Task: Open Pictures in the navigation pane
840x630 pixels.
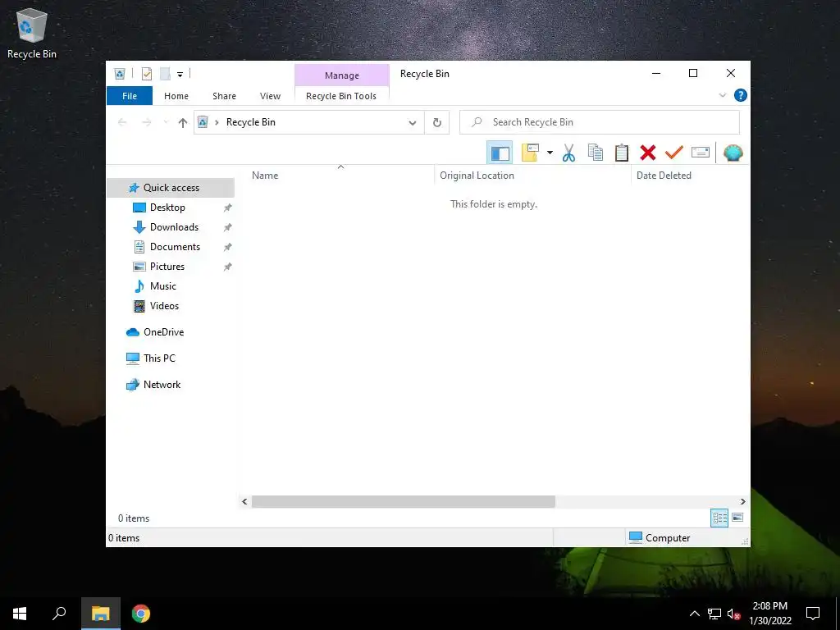Action: point(167,267)
